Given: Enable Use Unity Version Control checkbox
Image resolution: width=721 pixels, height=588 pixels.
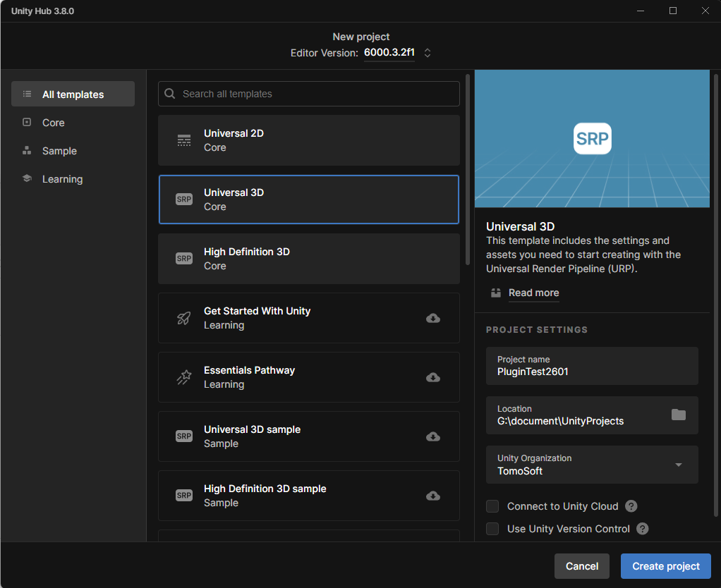Looking at the screenshot, I should coord(492,529).
